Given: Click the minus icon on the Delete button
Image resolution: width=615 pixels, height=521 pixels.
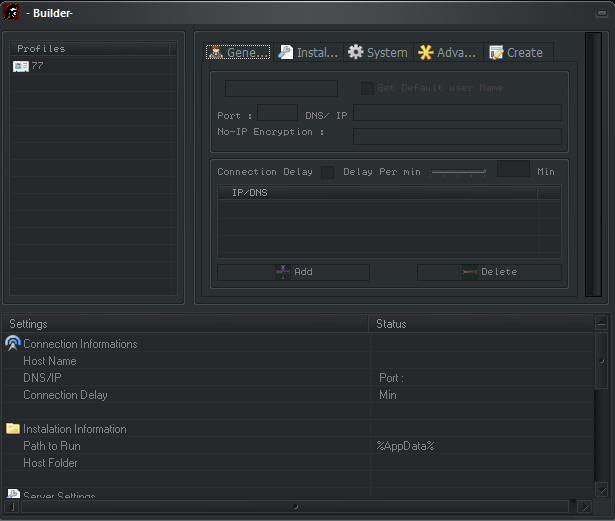Looking at the screenshot, I should 469,272.
